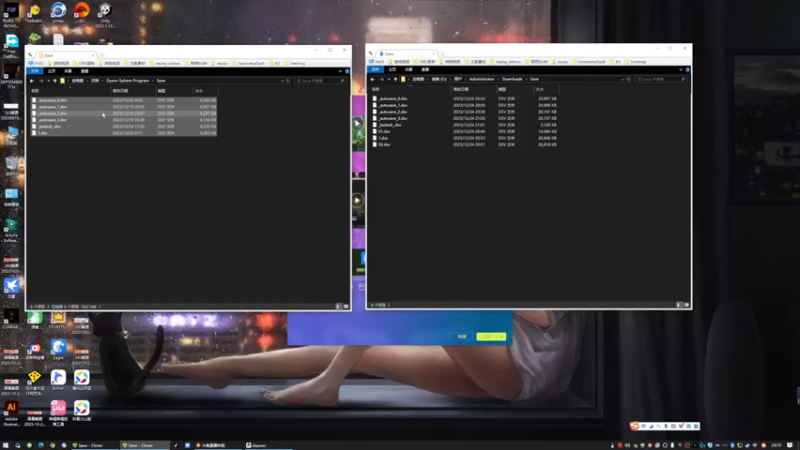Open the recent locations dropdown in the left window
Viewport: 800px width, 450px height.
point(48,81)
